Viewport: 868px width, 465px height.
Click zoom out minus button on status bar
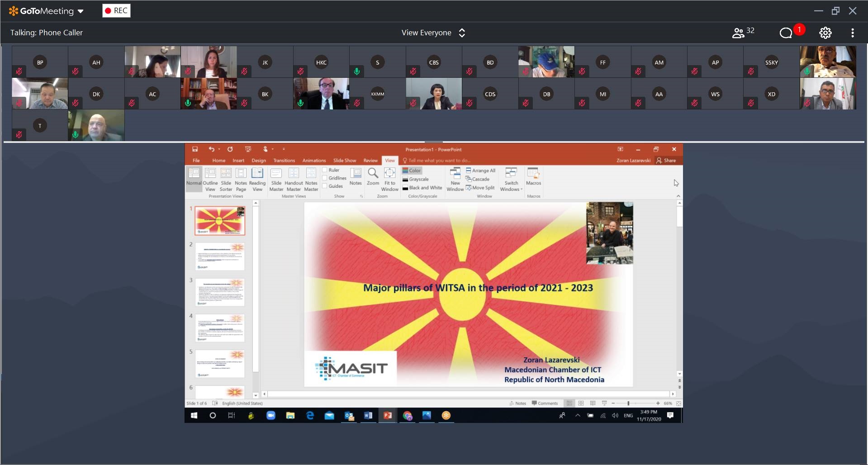tap(613, 403)
